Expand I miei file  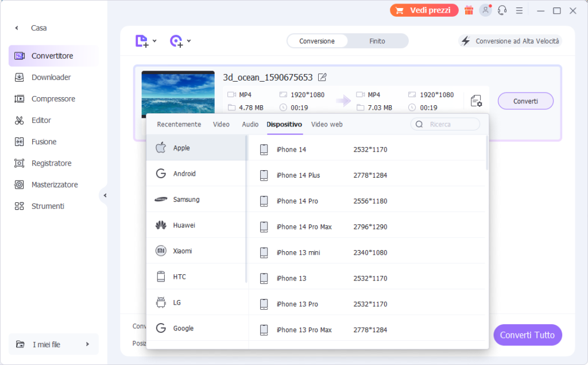(53, 344)
